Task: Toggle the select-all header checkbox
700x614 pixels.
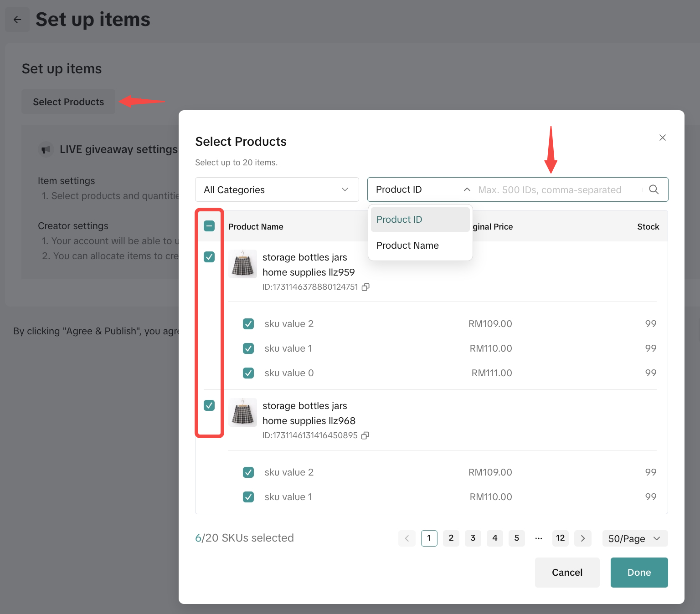Action: [x=209, y=226]
